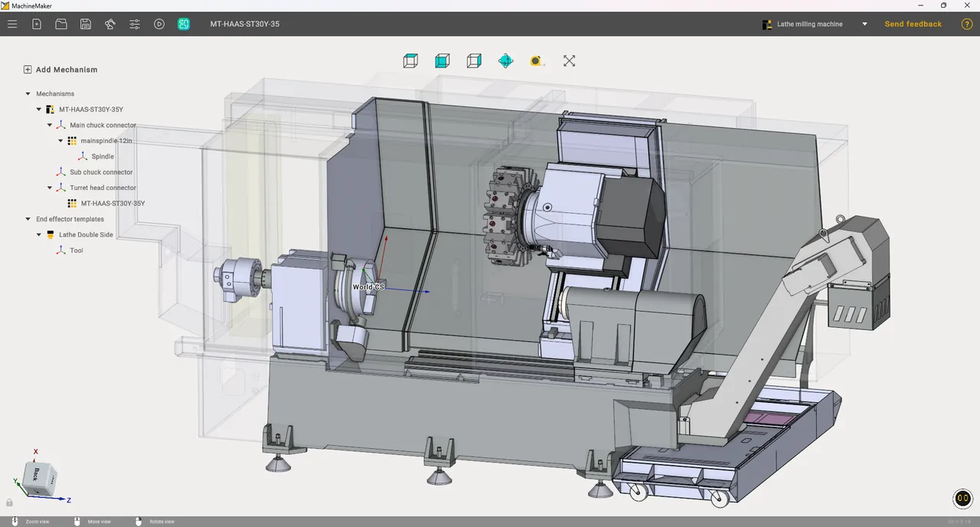Click the plus icon beside Add Mechanism
Screen dimensions: 980x527
pyautogui.click(x=28, y=69)
